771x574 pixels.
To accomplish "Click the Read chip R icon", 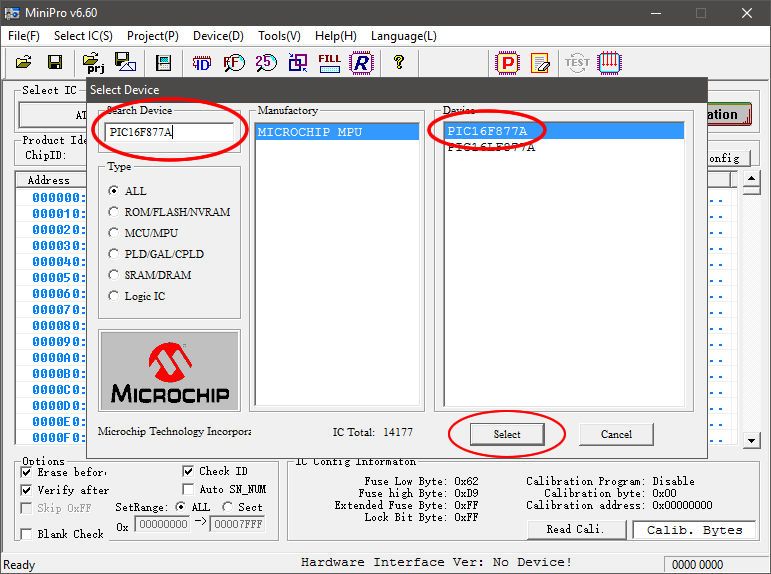I will [361, 63].
